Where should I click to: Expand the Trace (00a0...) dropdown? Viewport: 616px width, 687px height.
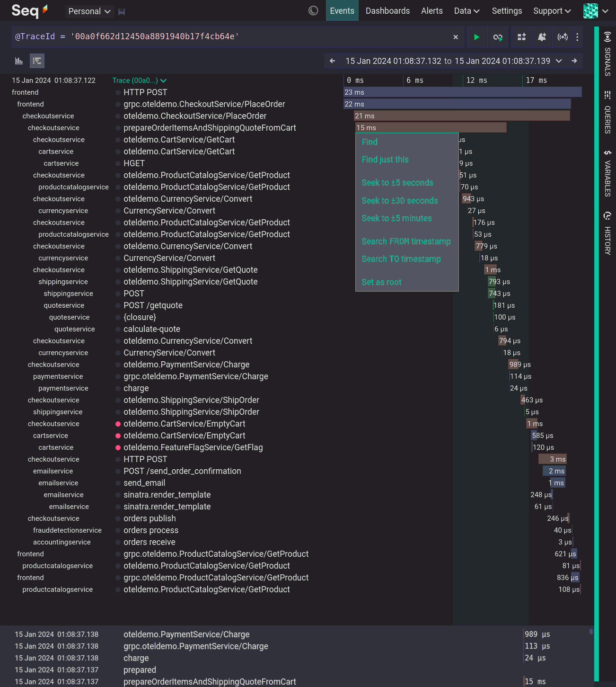[140, 80]
